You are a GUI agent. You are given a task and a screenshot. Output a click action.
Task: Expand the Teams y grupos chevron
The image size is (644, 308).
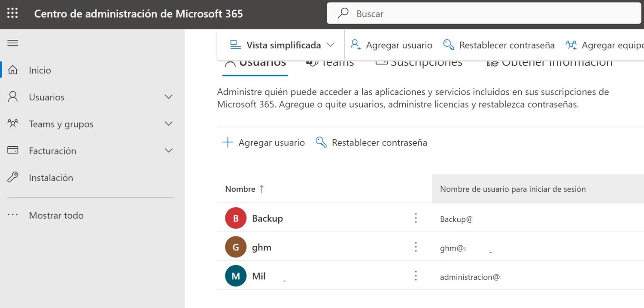pos(169,124)
